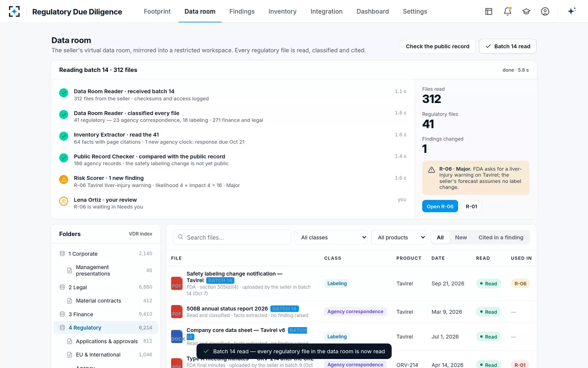The height and width of the screenshot is (368, 588).
Task: Open the R-06 tag in Used In column
Action: click(520, 283)
